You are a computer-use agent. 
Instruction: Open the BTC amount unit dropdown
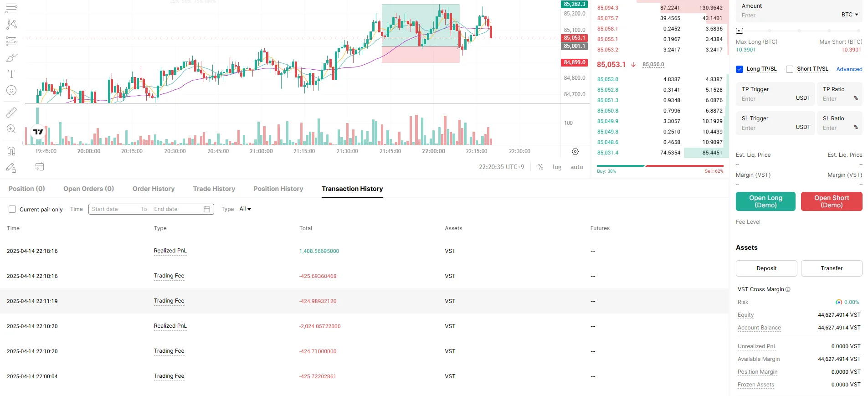click(x=850, y=15)
